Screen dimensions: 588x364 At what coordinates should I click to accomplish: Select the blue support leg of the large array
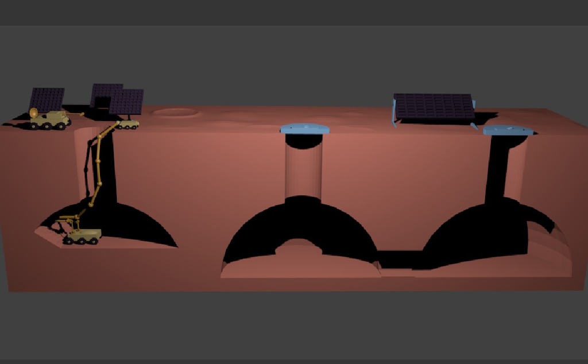click(393, 113)
